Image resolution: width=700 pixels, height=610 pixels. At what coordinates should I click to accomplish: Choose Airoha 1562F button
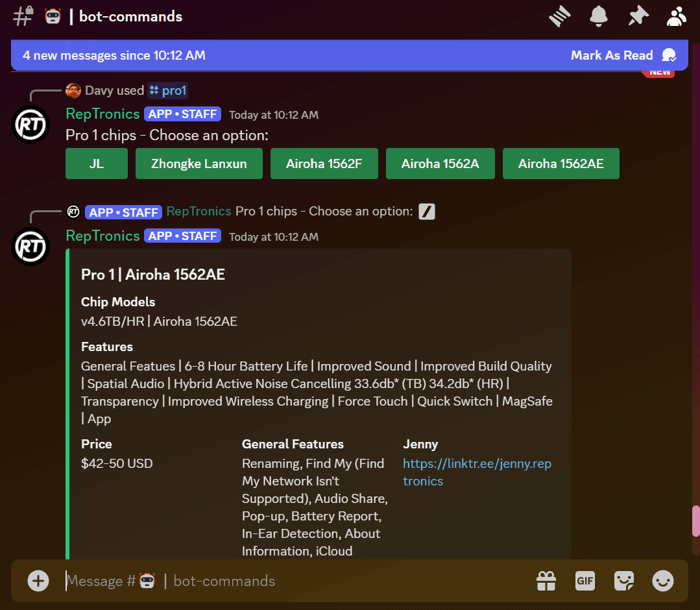pyautogui.click(x=324, y=164)
